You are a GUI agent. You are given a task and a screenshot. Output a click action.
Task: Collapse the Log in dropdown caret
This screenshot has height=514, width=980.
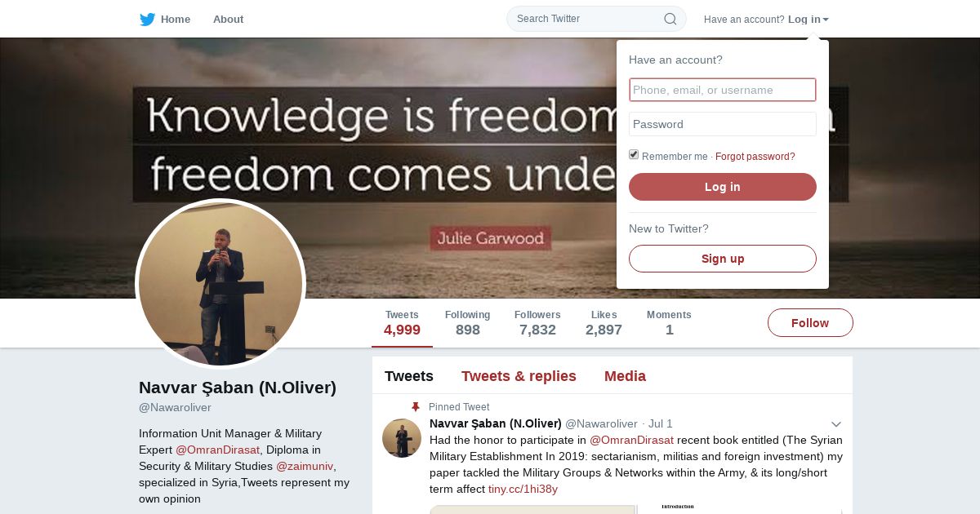point(826,20)
